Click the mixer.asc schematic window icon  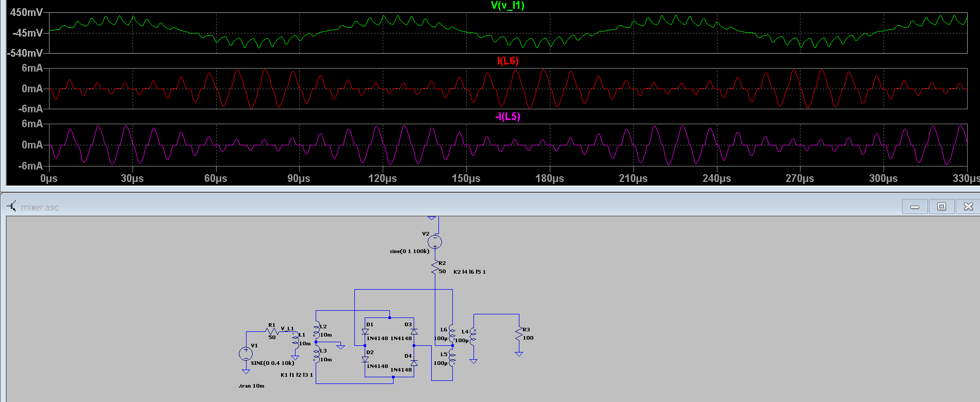tap(11, 207)
